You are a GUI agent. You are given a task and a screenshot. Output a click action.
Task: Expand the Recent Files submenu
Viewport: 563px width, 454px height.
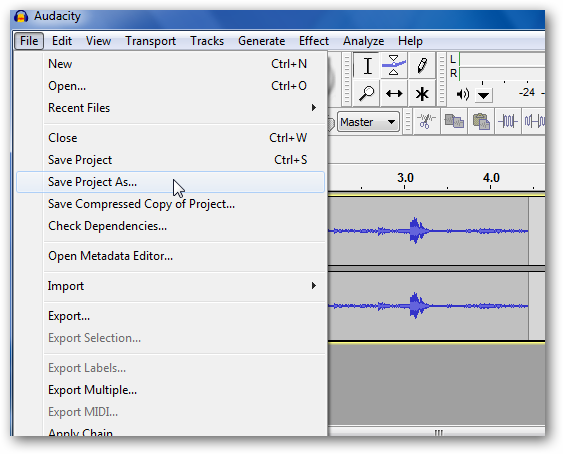pos(171,108)
